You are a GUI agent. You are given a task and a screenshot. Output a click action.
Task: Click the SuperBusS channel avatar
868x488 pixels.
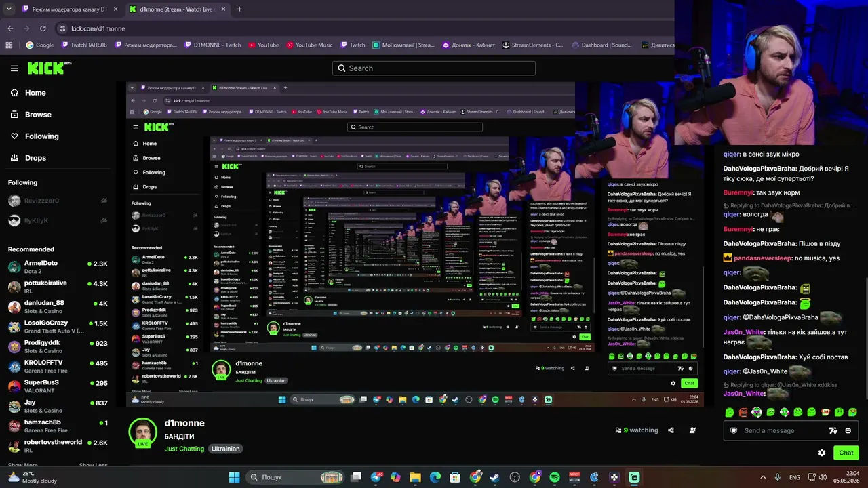click(x=14, y=386)
